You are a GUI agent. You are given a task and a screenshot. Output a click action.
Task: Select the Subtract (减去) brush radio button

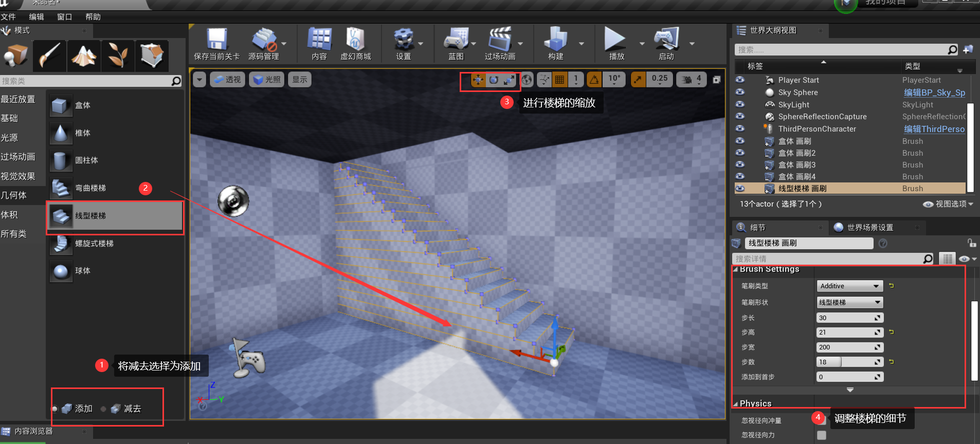(103, 409)
